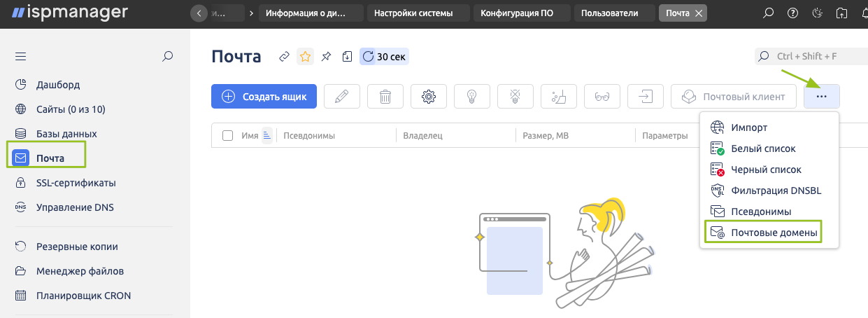868x318 pixels.
Task: Click the broom clear mailbox icon
Action: tap(559, 97)
